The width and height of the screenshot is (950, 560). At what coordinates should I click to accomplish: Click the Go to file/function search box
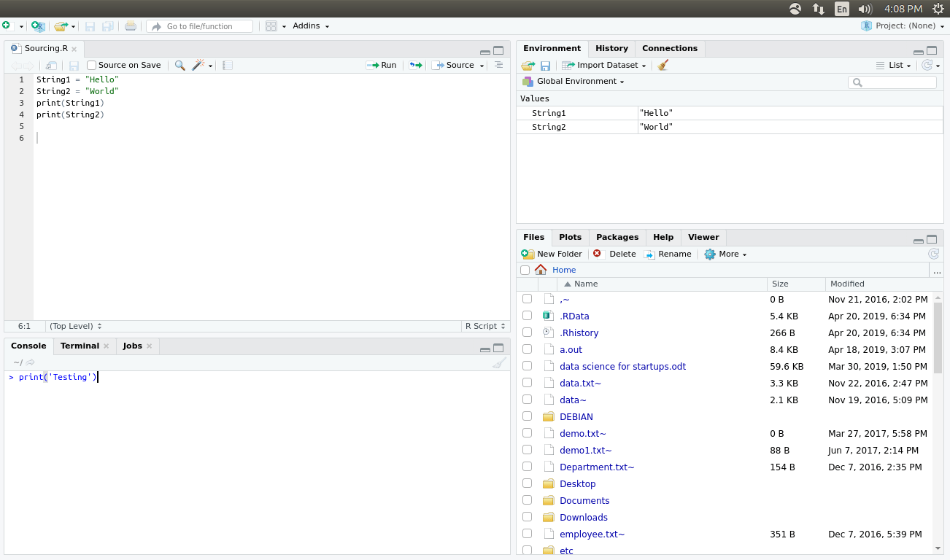(199, 26)
